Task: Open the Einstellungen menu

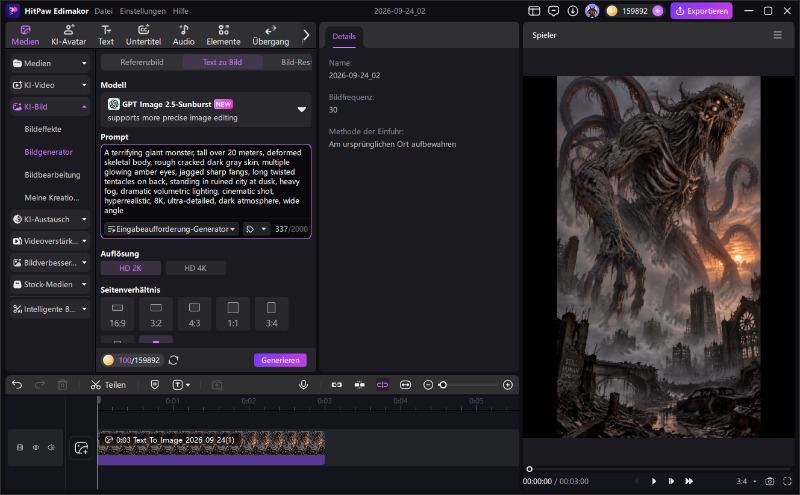Action: [142, 11]
